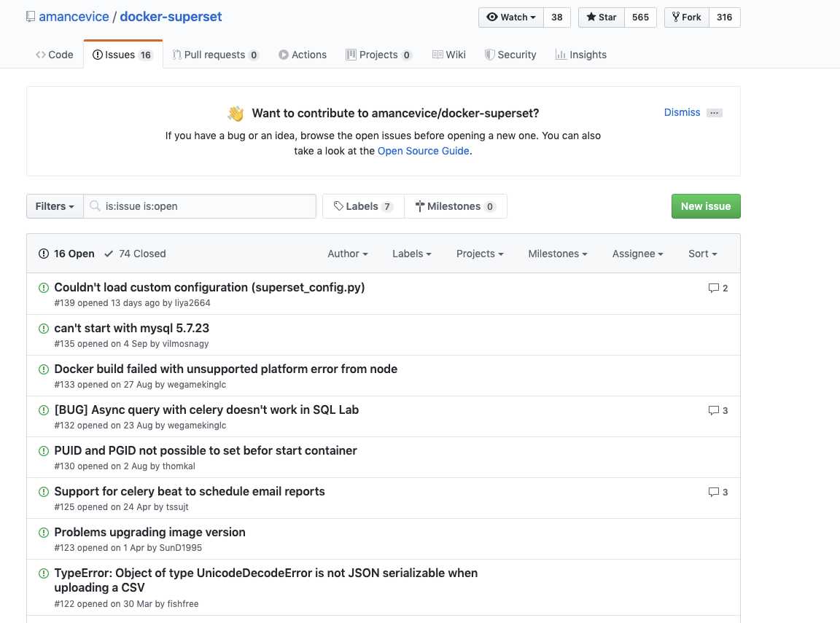Open Problems upgrading image version issue
Screen dimensions: 840x623
coord(150,532)
